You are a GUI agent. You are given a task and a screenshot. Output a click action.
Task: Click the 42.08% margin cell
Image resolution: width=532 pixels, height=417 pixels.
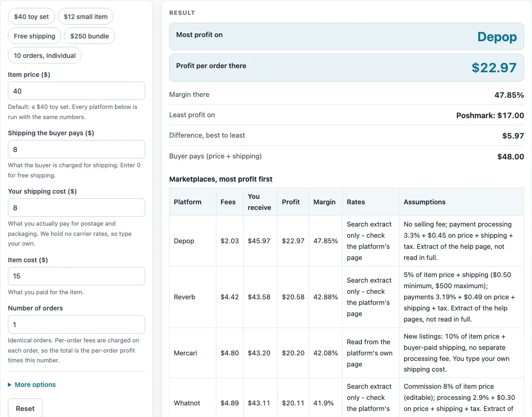point(326,353)
